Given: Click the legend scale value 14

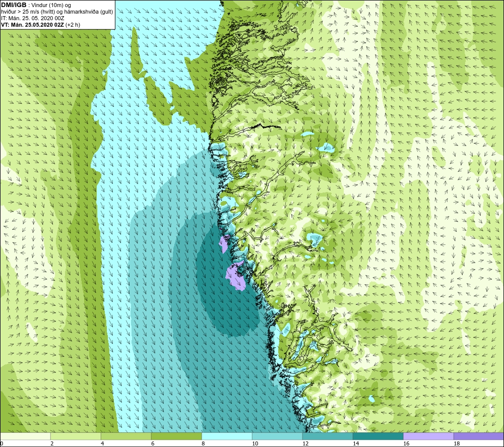Looking at the screenshot, I should (x=356, y=443).
